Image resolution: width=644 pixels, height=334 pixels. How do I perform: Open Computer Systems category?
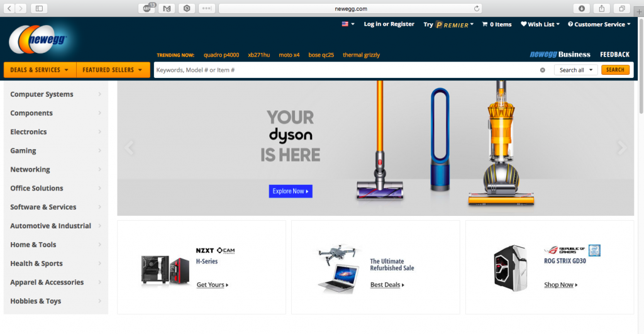click(56, 94)
